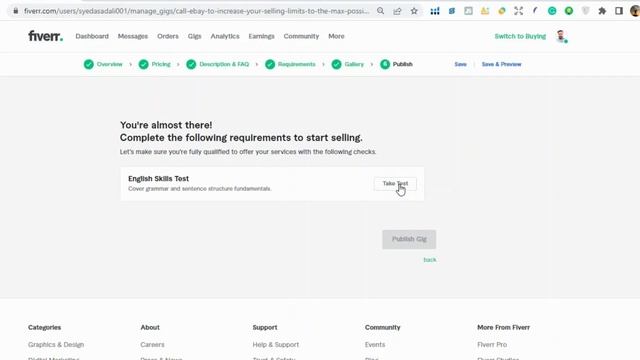640x360 pixels.
Task: Click the yellow warning extension icon
Action: [x=485, y=11]
